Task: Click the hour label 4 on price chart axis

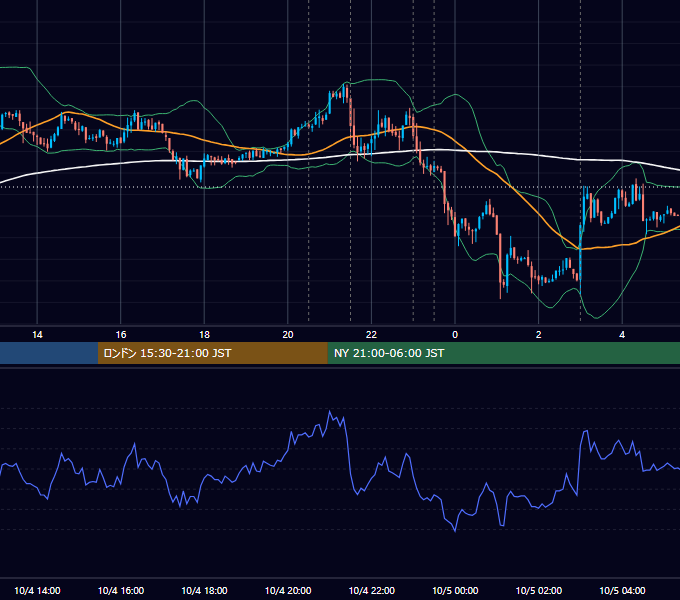Action: click(622, 335)
